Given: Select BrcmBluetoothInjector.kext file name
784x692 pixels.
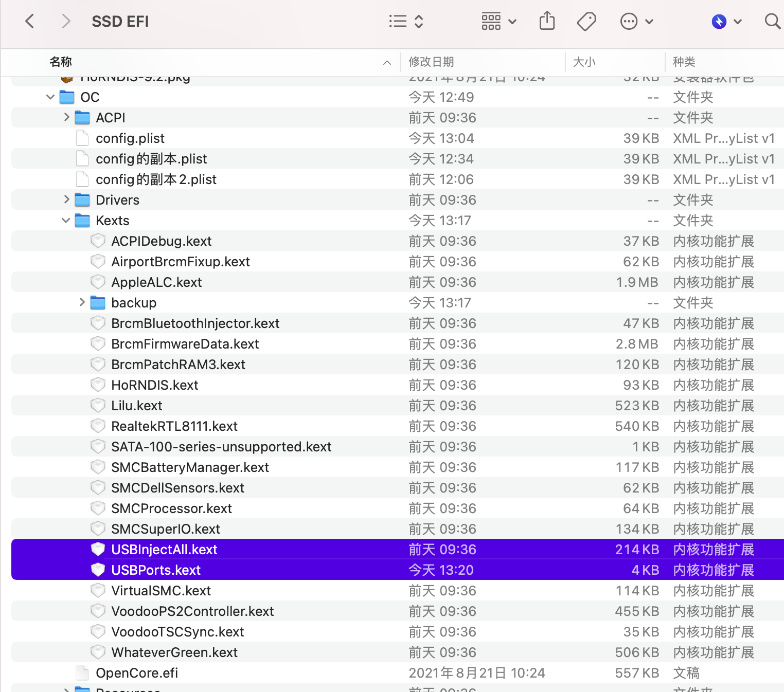Looking at the screenshot, I should (195, 323).
